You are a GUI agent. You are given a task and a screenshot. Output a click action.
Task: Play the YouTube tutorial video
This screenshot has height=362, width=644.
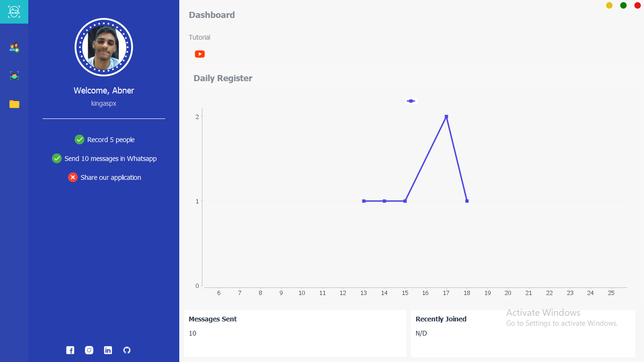[200, 54]
